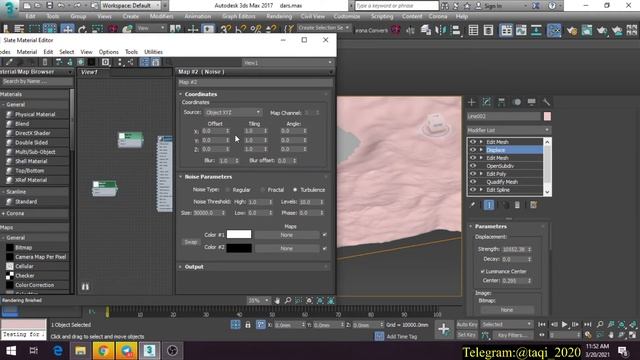Open the Options menu in Slate editor

tap(109, 52)
